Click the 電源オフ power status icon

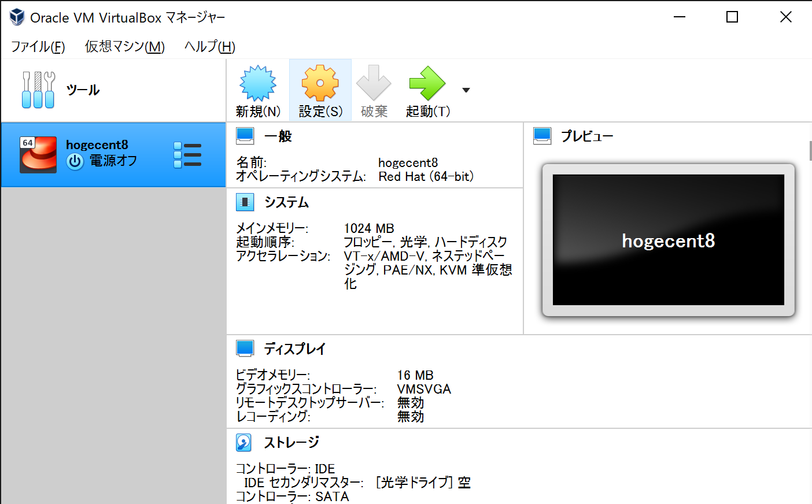tap(75, 162)
